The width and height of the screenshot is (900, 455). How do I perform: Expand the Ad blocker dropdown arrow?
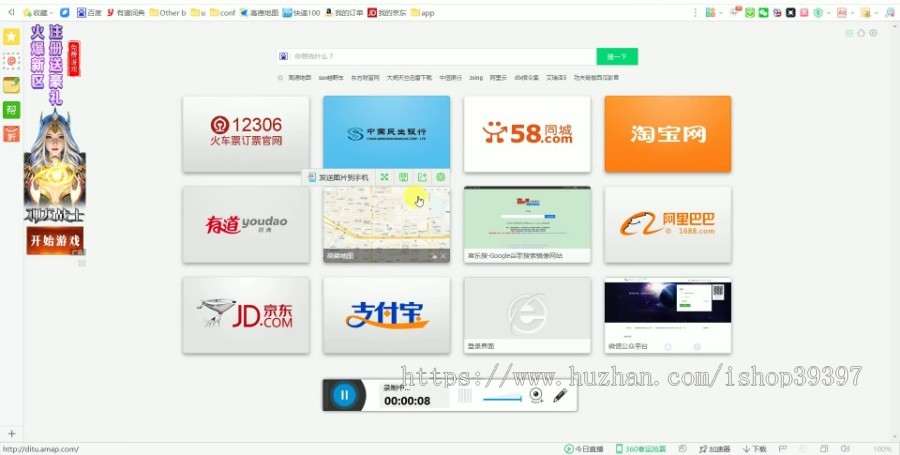click(852, 13)
